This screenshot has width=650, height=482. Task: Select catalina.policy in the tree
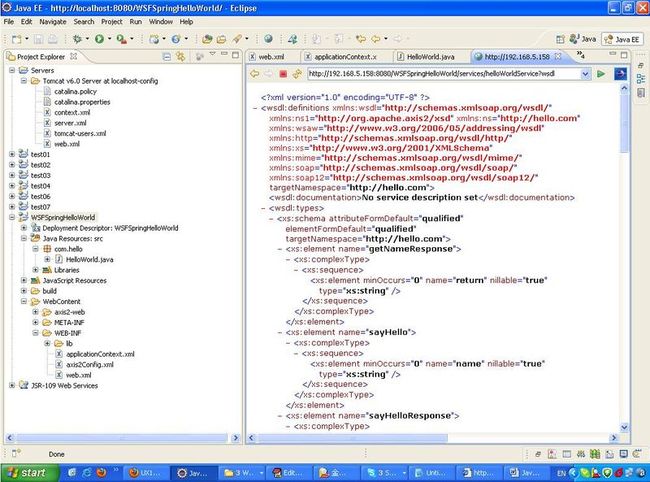(75, 92)
